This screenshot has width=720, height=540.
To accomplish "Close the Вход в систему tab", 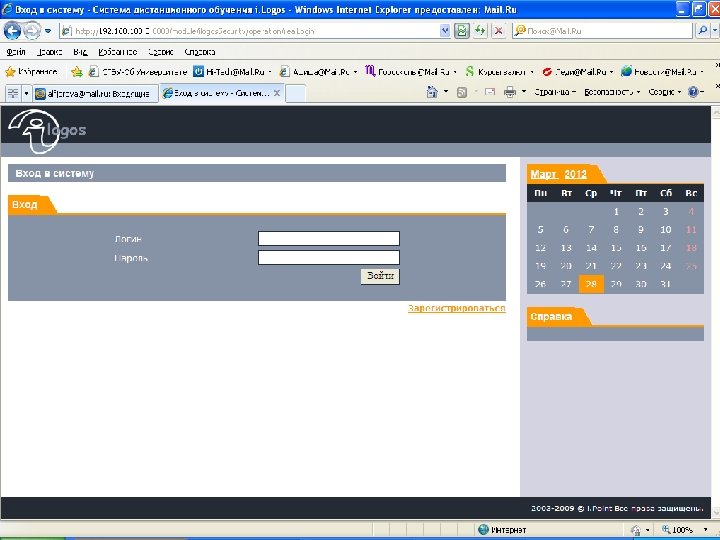I will 277,93.
